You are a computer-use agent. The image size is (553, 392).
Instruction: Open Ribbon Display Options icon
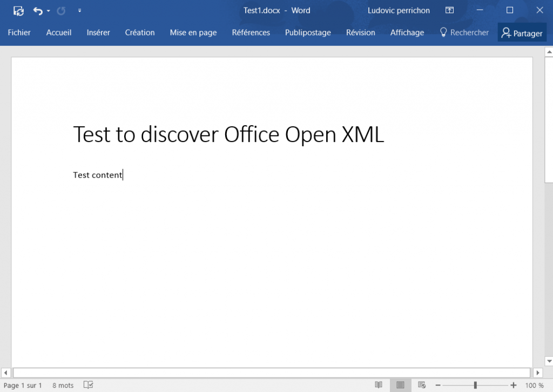pos(449,10)
